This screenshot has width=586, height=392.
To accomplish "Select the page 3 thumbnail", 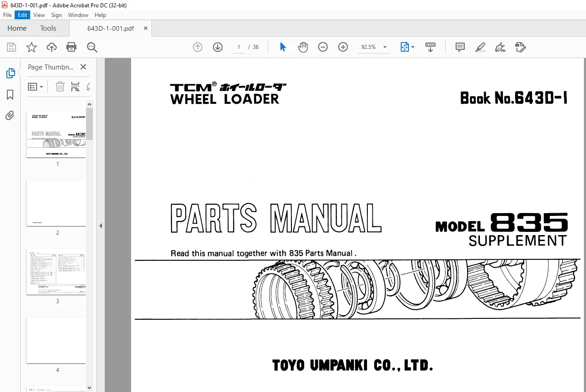I will coord(56,272).
